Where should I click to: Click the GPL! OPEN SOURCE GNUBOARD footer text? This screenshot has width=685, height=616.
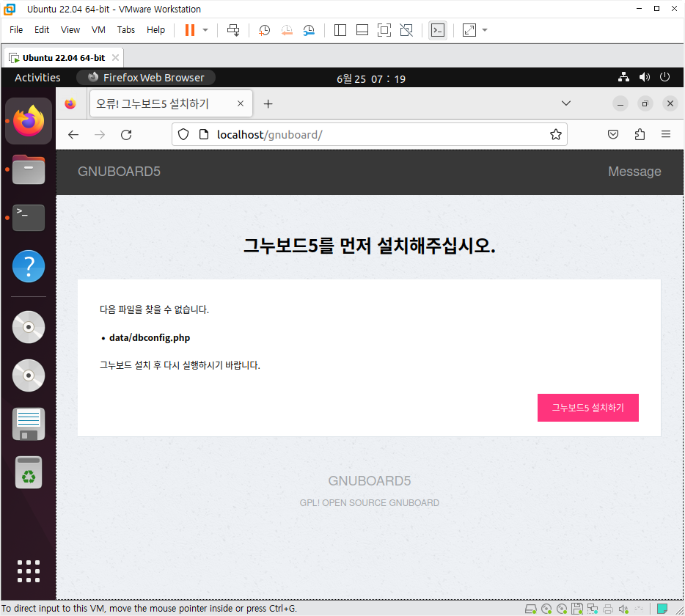pos(370,503)
